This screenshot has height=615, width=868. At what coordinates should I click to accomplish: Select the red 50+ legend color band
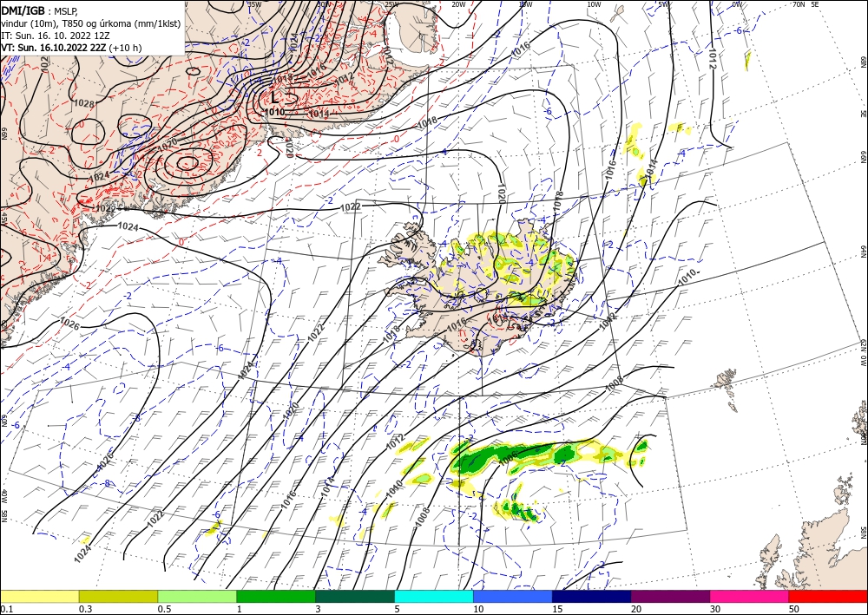point(828,596)
